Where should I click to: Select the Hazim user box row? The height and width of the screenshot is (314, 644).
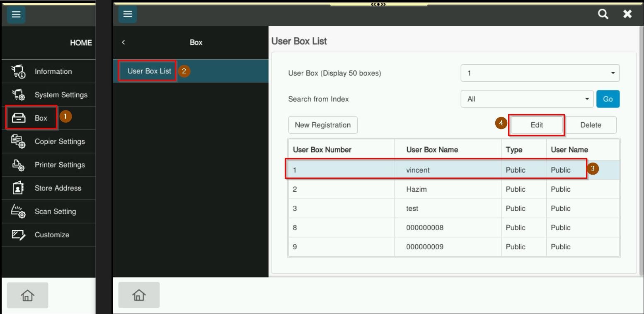416,189
